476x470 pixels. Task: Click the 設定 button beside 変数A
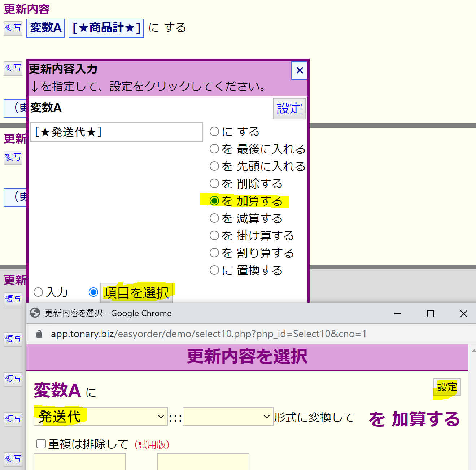(289, 108)
